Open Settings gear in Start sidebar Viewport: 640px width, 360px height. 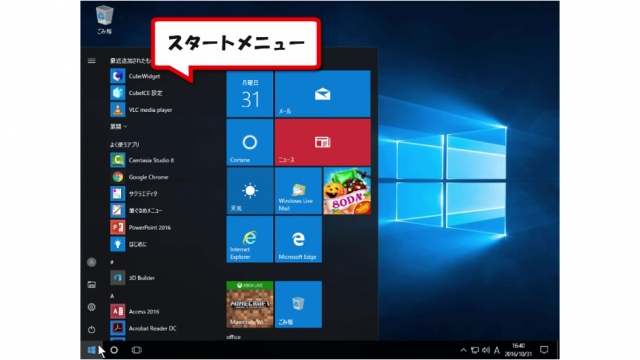[91, 307]
